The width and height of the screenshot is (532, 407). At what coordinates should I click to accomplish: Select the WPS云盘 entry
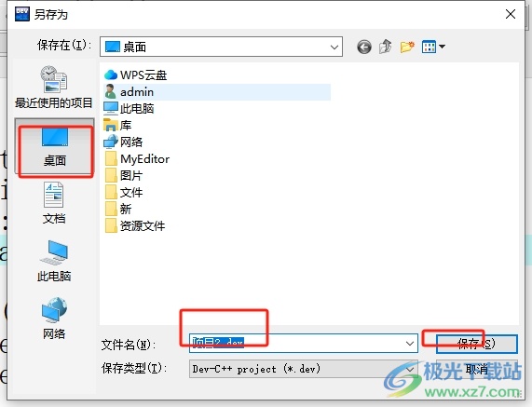coord(136,75)
